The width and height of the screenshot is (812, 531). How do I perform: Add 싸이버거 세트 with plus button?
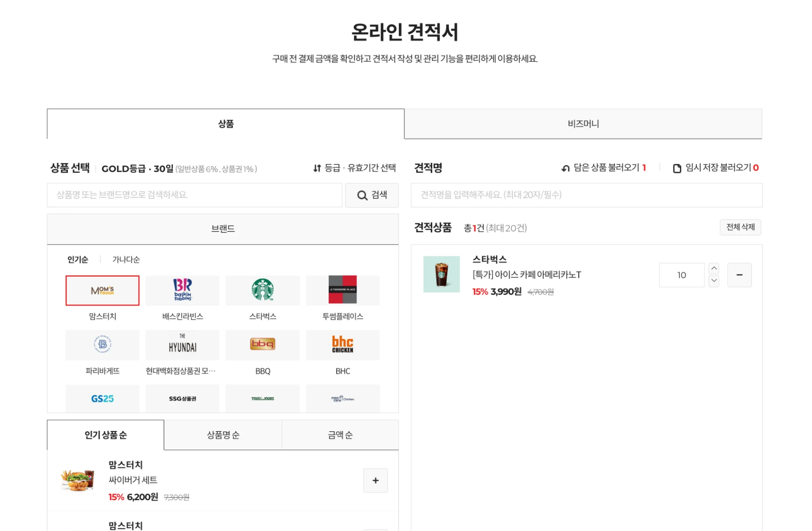[375, 480]
